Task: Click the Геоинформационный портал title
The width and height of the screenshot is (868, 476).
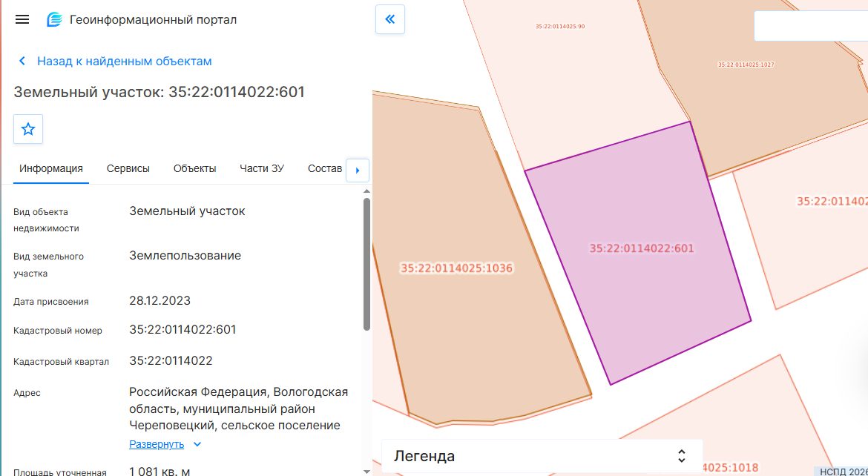Action: (x=154, y=19)
